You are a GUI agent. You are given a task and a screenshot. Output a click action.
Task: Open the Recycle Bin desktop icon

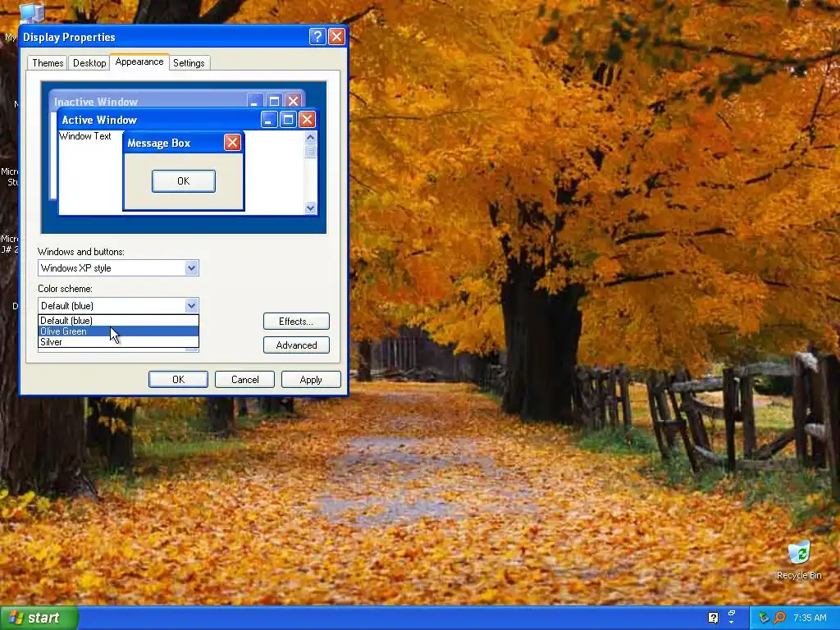pyautogui.click(x=799, y=559)
